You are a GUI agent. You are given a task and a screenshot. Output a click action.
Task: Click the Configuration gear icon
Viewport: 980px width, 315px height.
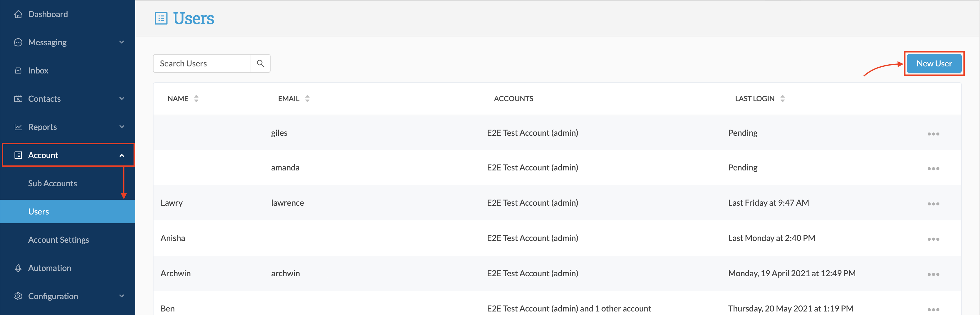click(18, 296)
